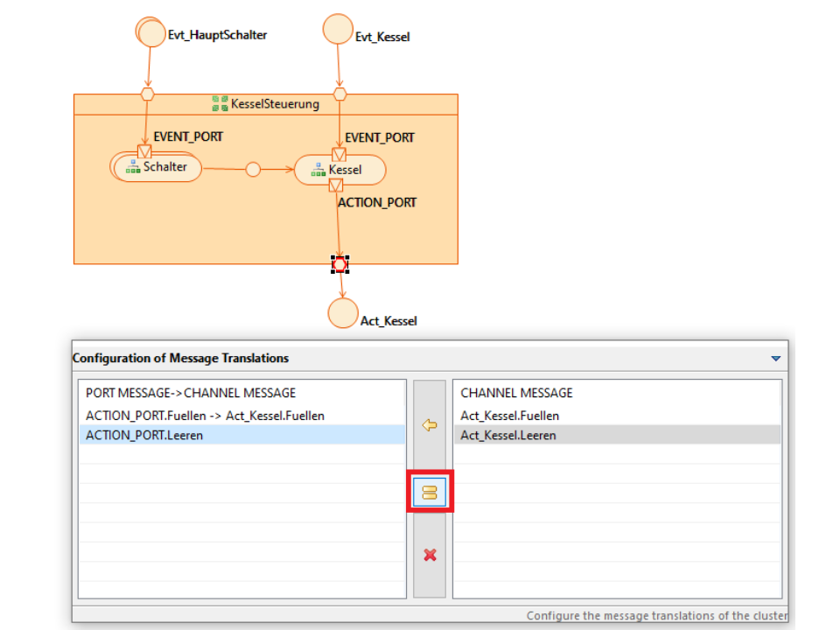Select the Evt_Kessel channel circle
This screenshot has width=840, height=630.
click(338, 29)
